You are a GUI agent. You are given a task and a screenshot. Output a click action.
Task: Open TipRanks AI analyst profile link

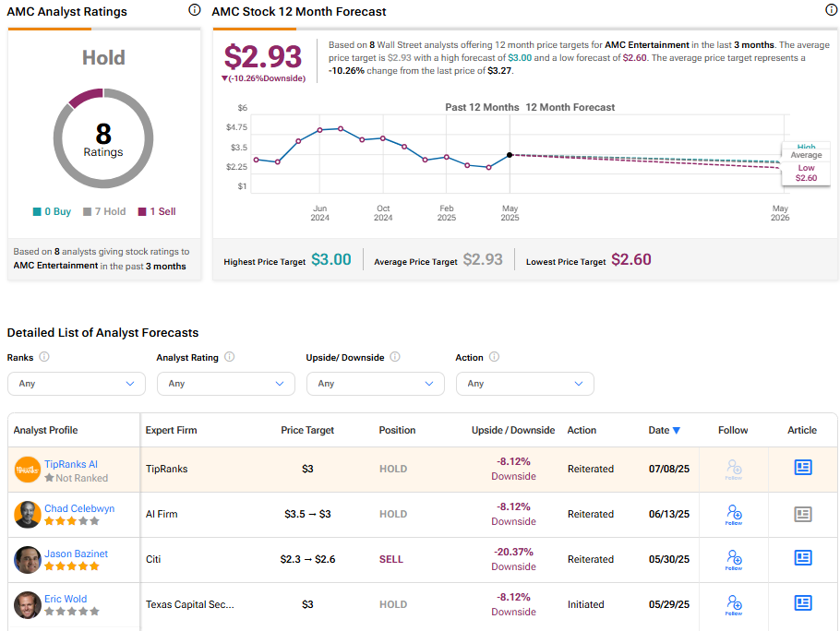[71, 464]
